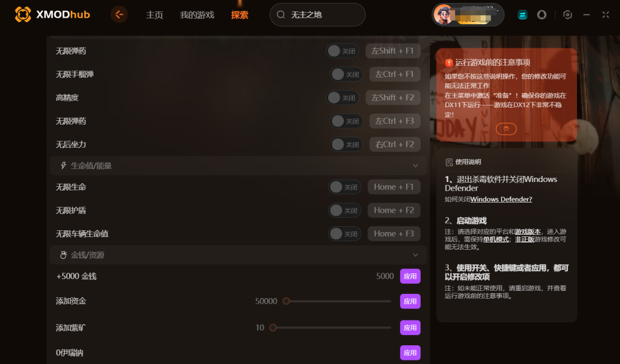Open the 我的游戏 tab

197,15
